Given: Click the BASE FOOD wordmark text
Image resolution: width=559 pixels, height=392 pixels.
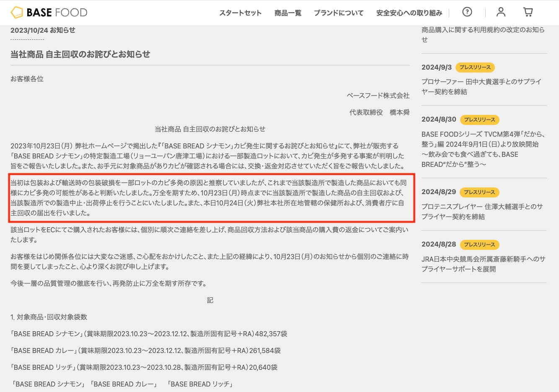Looking at the screenshot, I should point(57,13).
